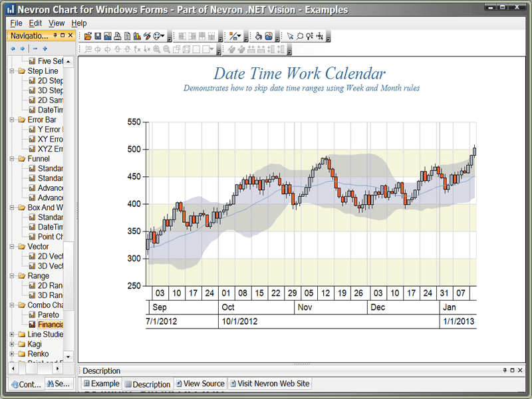Image resolution: width=532 pixels, height=399 pixels.
Task: Expand the Kagi tree node
Action: (12, 344)
